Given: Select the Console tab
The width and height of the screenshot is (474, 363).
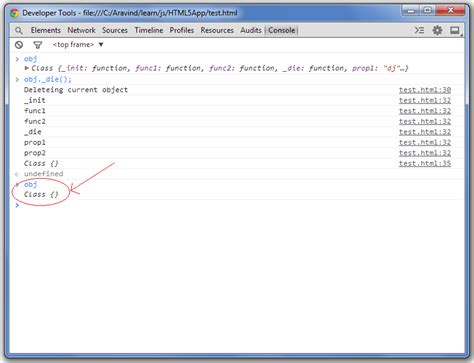Looking at the screenshot, I should (x=282, y=30).
